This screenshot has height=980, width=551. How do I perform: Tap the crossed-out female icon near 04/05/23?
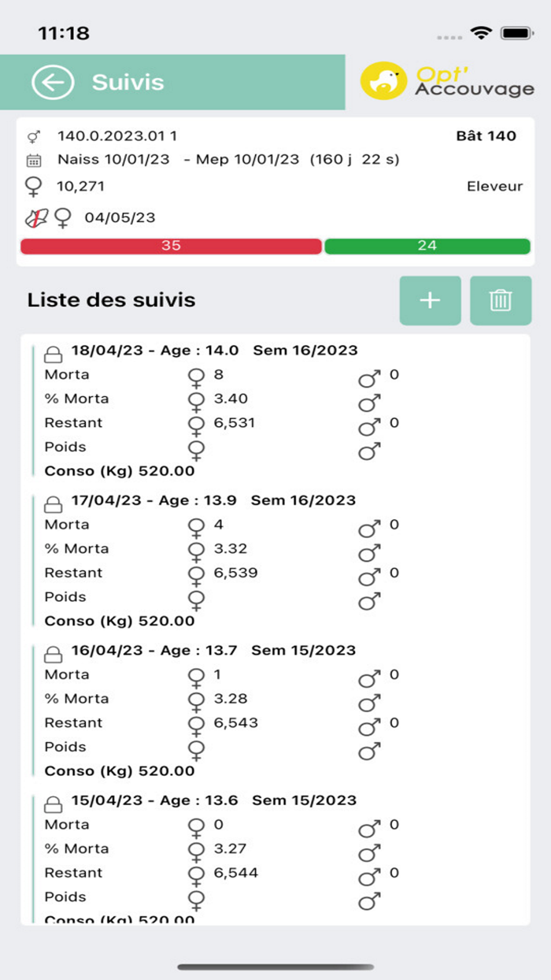pyautogui.click(x=35, y=216)
